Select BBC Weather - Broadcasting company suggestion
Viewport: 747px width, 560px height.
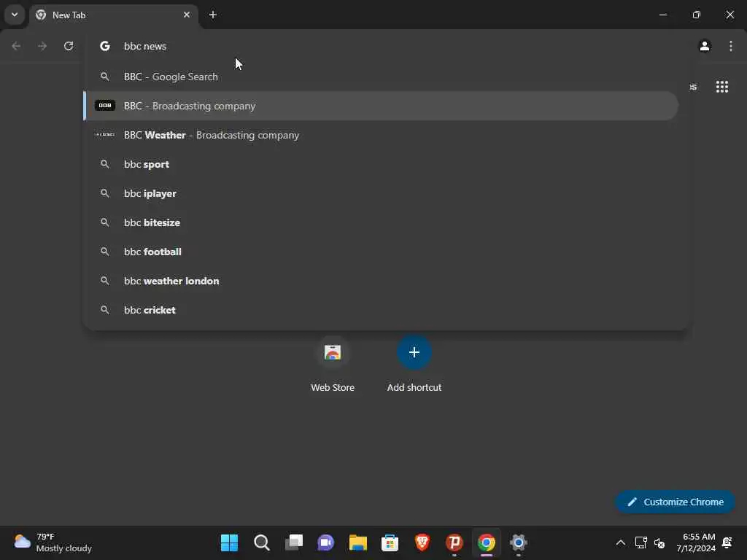(381, 135)
